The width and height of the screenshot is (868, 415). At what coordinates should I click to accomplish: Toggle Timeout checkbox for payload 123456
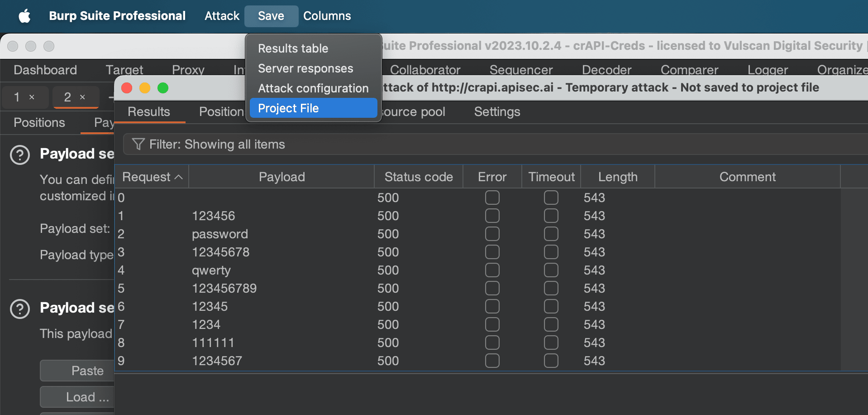(551, 216)
